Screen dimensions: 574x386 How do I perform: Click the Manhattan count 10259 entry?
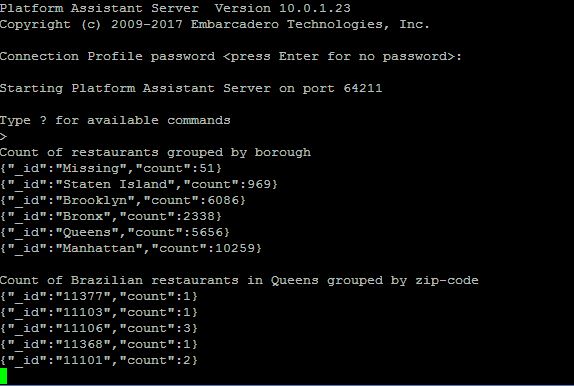(x=131, y=249)
